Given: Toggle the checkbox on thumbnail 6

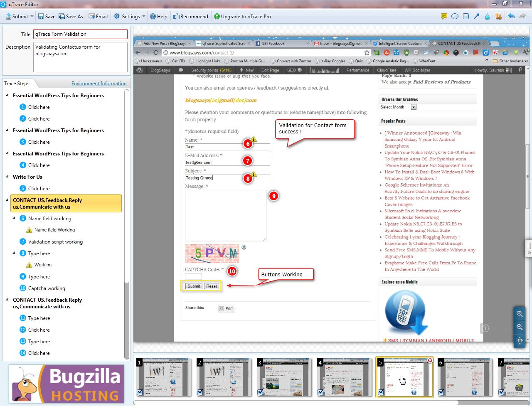Looking at the screenshot, I should coord(441,392).
